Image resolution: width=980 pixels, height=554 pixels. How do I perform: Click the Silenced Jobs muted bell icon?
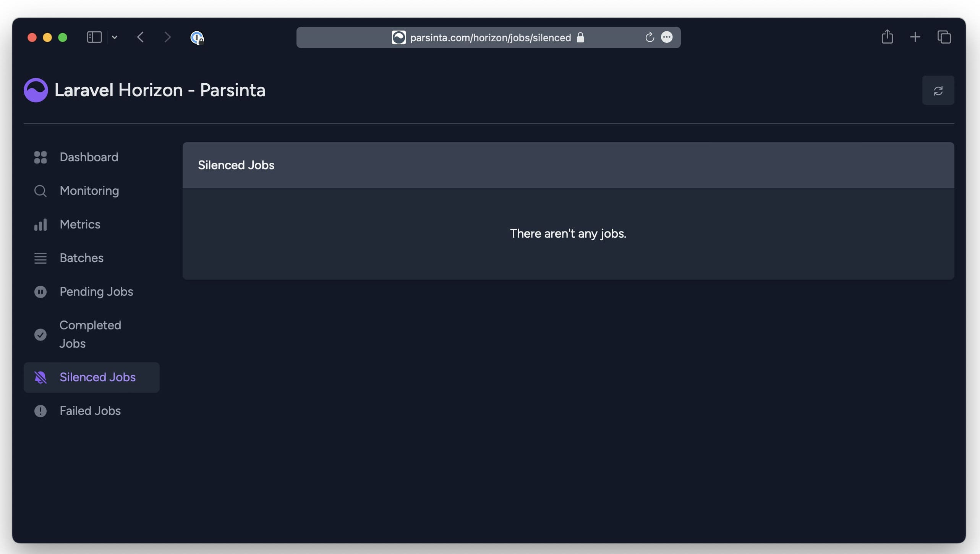[x=40, y=377]
